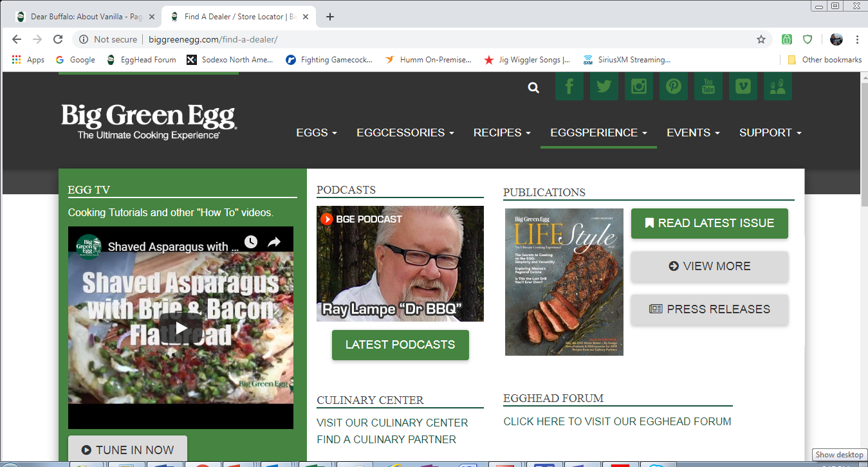The height and width of the screenshot is (467, 868).
Task: Open Big Green Egg Facebook page icon
Action: (x=569, y=86)
